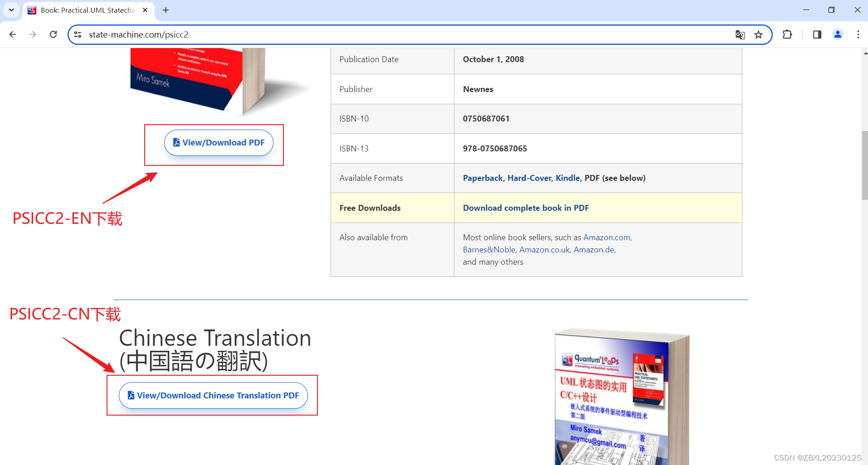Select the Book: Practical UML Statecharts tab

88,10
